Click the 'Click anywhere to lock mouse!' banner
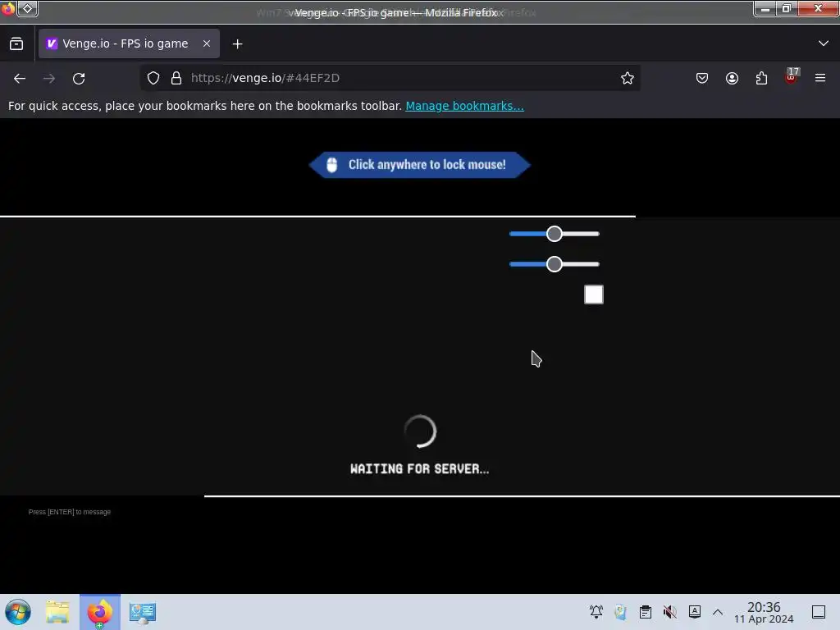Image resolution: width=840 pixels, height=630 pixels. coord(420,164)
